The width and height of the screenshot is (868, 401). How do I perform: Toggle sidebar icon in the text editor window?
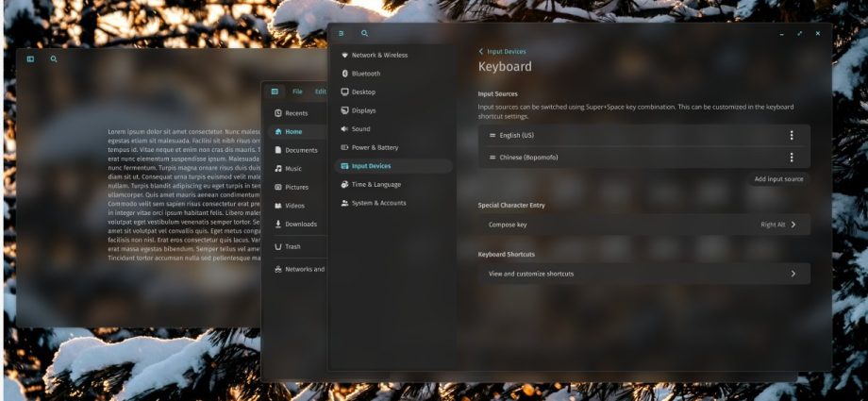tap(30, 58)
